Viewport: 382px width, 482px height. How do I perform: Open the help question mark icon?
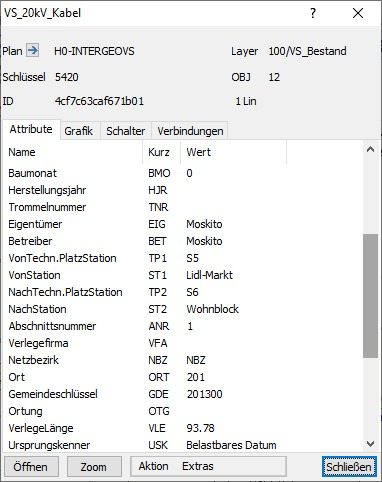tap(313, 13)
